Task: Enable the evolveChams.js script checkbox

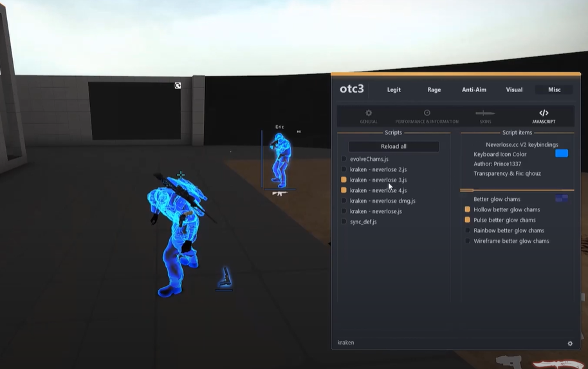Action: click(x=344, y=159)
